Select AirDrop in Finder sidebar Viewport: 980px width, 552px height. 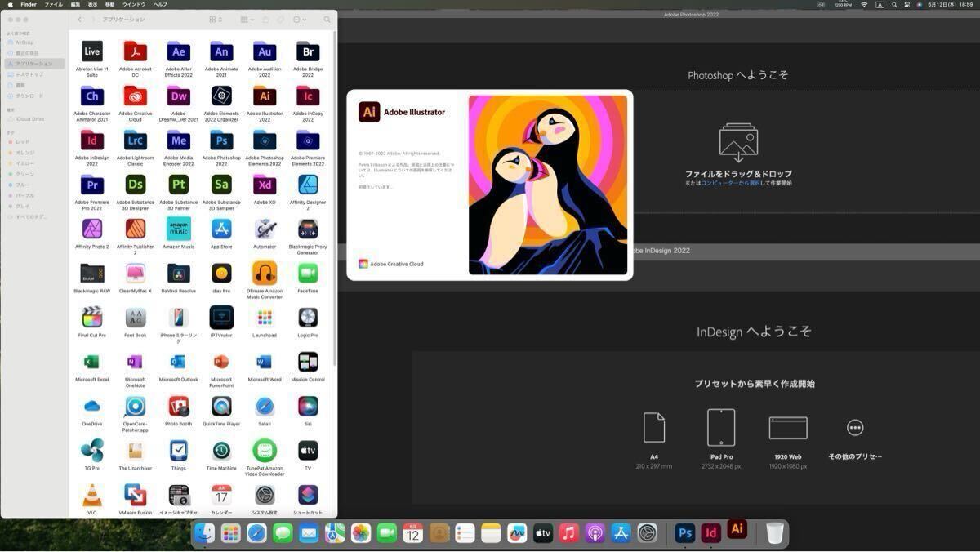34,42
